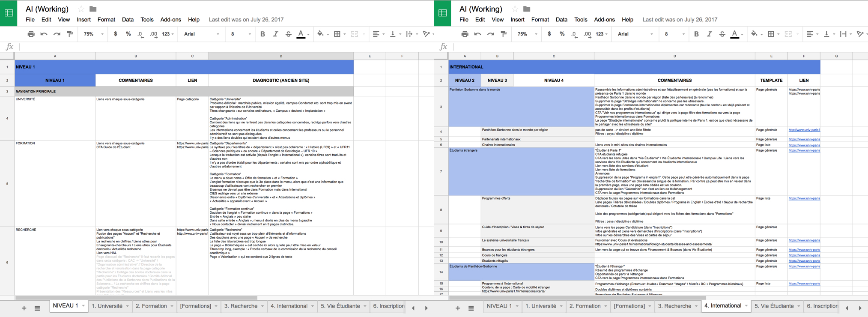
Task: Add a new sheet in the left window
Action: pos(24,308)
